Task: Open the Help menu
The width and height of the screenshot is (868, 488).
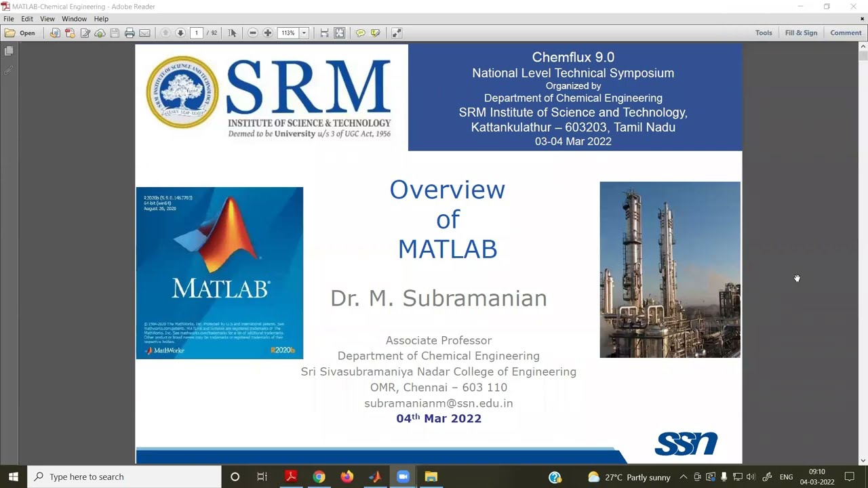Action: pos(101,19)
